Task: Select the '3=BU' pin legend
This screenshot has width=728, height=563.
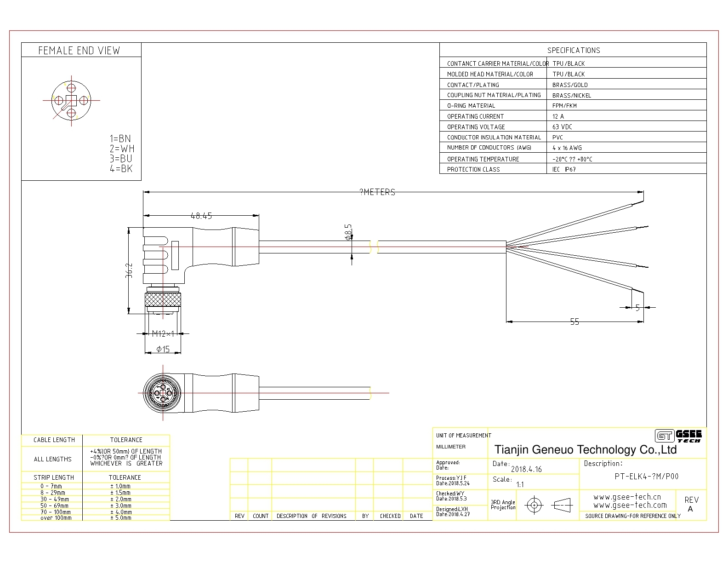Action: pos(121,159)
